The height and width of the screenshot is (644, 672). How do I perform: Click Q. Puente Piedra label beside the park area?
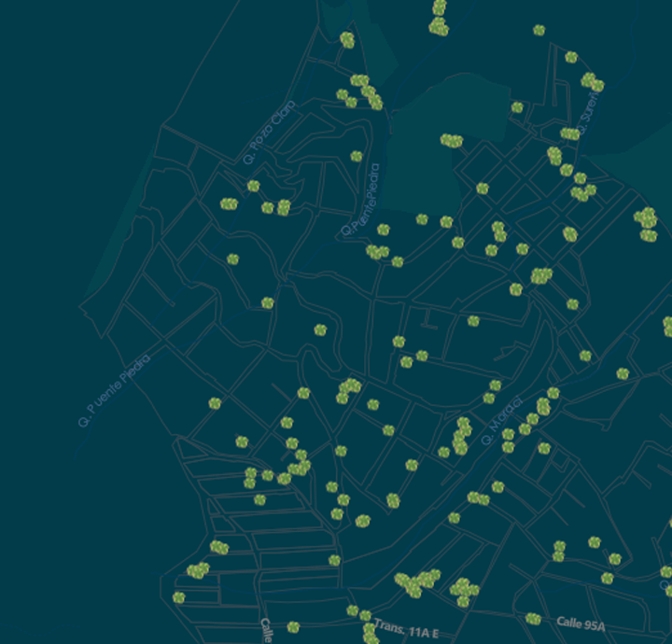click(x=360, y=208)
